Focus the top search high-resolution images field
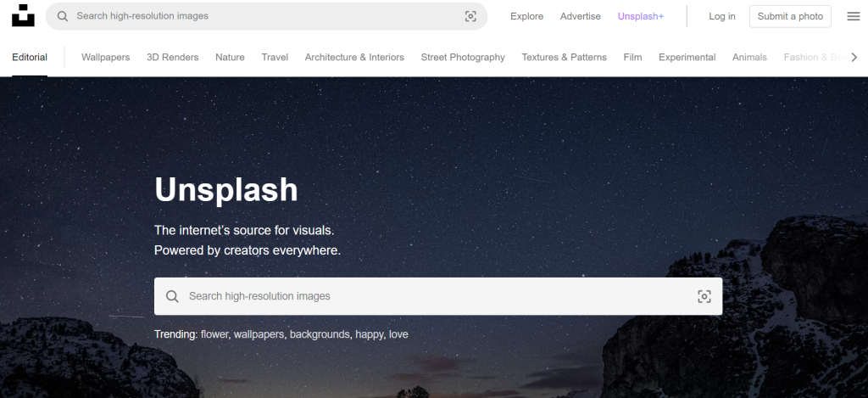 click(266, 16)
